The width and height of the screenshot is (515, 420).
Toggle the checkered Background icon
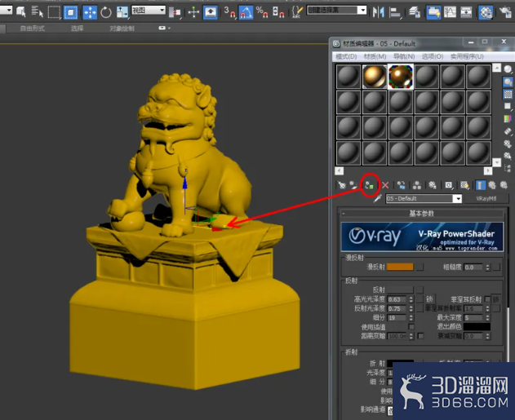pos(508,94)
